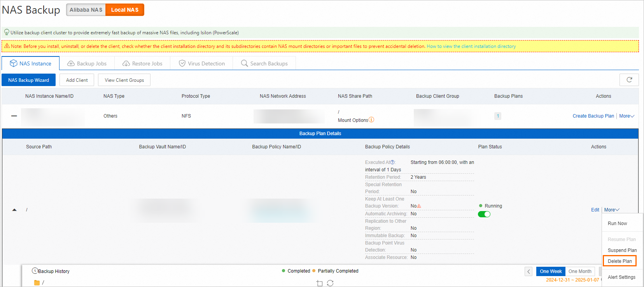Click the date range "2024-12-31 ~ 2025-01-07"
The image size is (644, 287).
coord(572,280)
